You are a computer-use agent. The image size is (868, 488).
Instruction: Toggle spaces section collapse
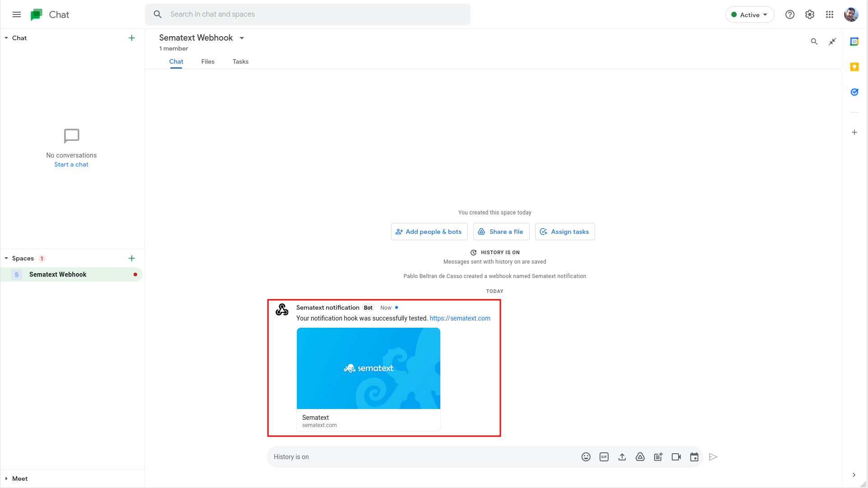point(7,258)
